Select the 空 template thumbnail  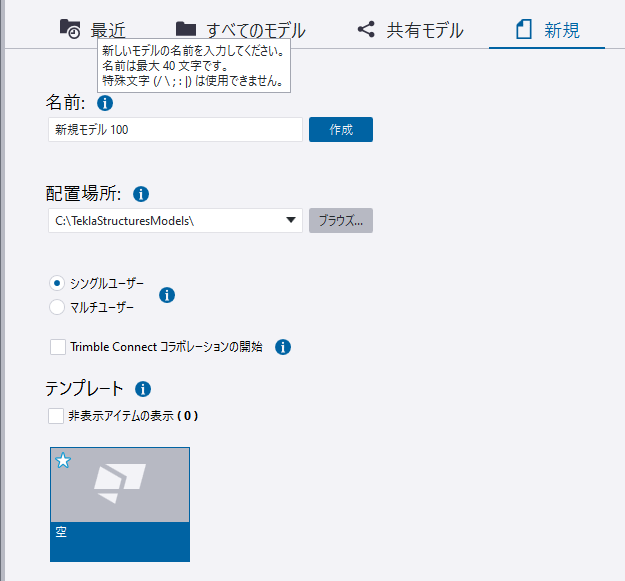click(120, 504)
